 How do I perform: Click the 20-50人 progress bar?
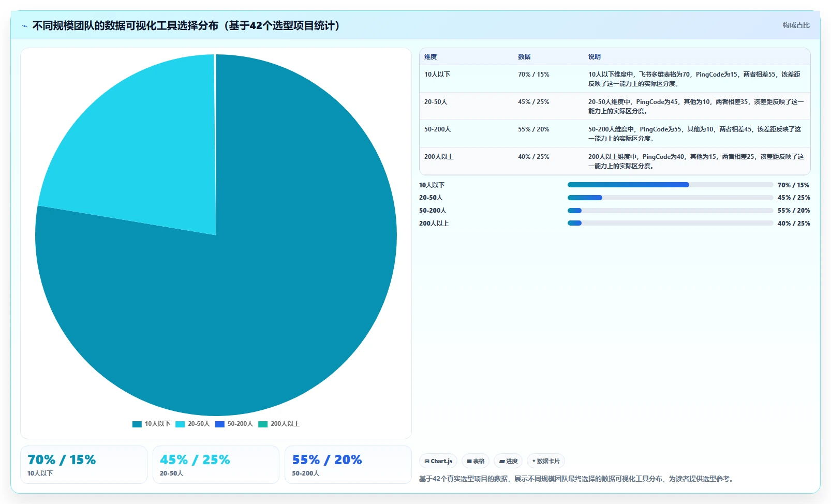[x=670, y=198]
